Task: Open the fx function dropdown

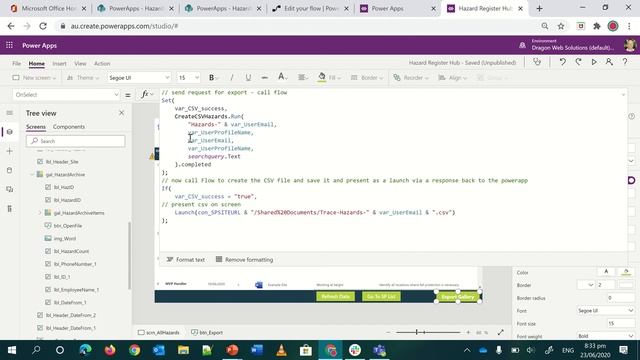Action: click(x=147, y=94)
